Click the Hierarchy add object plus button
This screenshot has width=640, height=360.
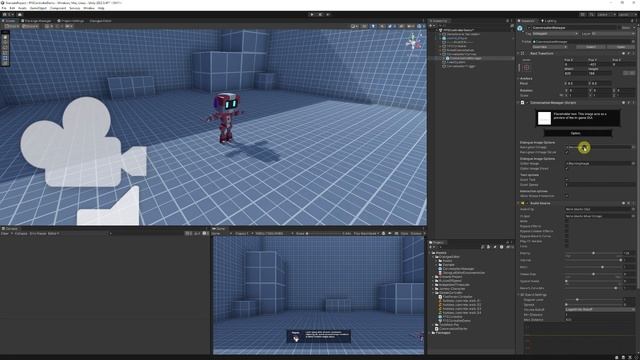[431, 26]
